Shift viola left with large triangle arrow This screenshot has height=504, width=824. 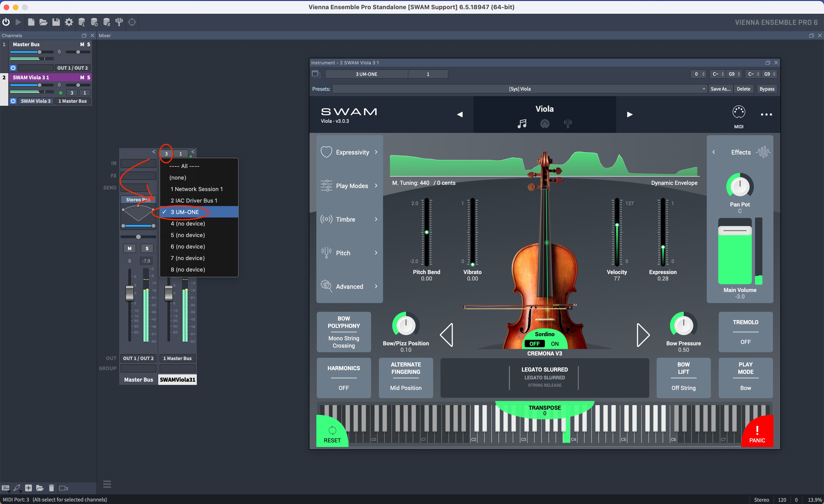446,335
